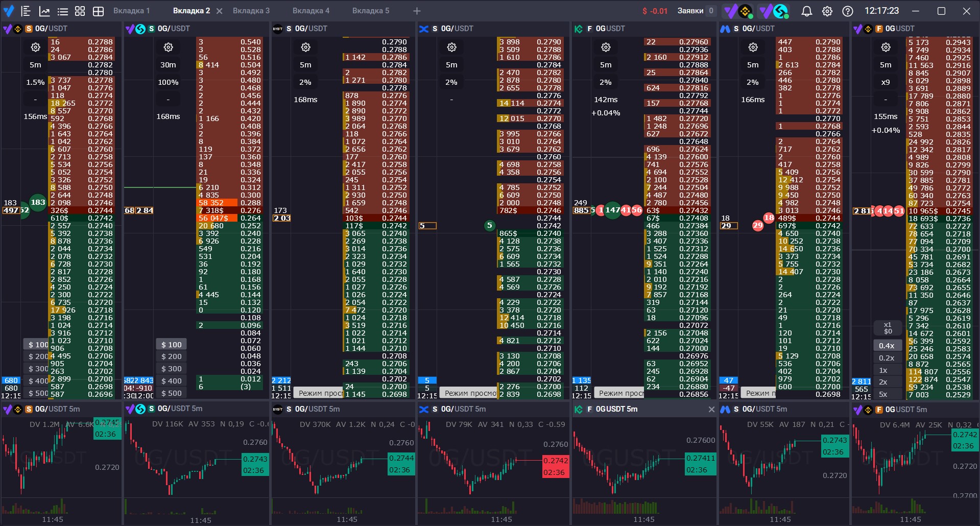Open settings gear of the F 0GUSDT order book with 142ms
This screenshot has height=526, width=980.
point(606,47)
